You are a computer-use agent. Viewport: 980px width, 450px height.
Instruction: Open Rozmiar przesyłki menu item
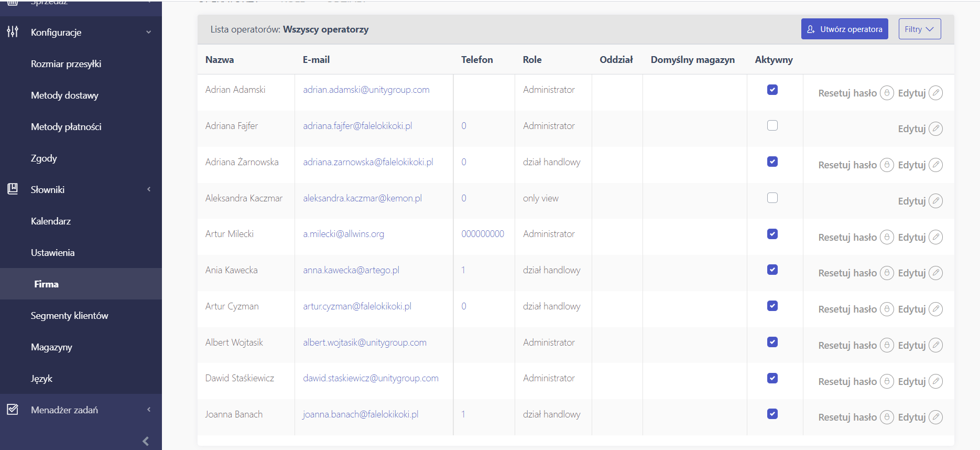(x=66, y=63)
